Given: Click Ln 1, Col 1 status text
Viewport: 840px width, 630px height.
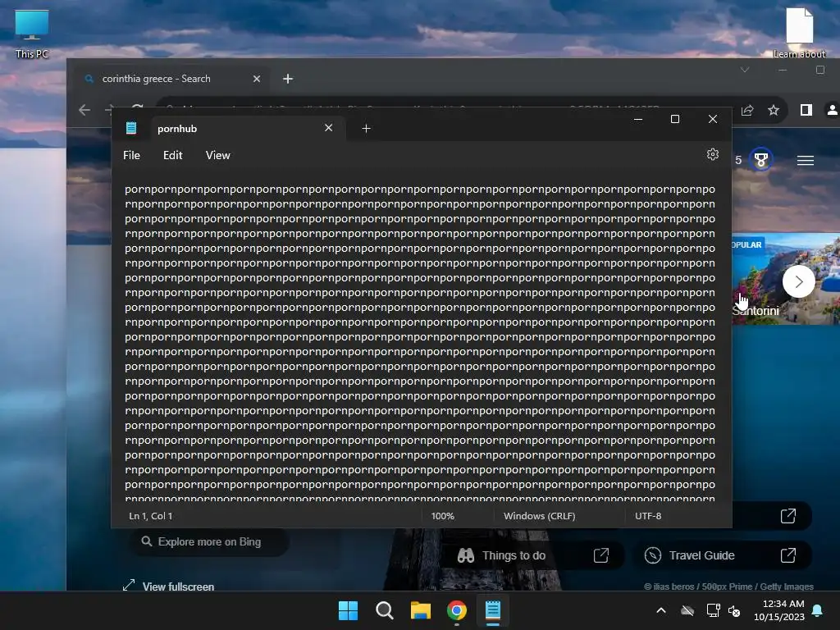Looking at the screenshot, I should pyautogui.click(x=151, y=516).
